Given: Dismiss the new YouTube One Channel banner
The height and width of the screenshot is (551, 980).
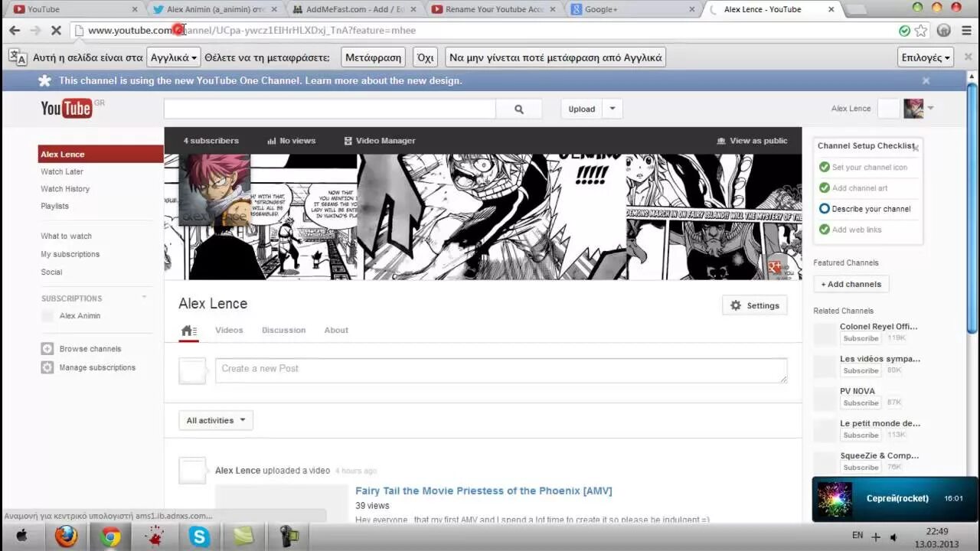Looking at the screenshot, I should click(926, 80).
